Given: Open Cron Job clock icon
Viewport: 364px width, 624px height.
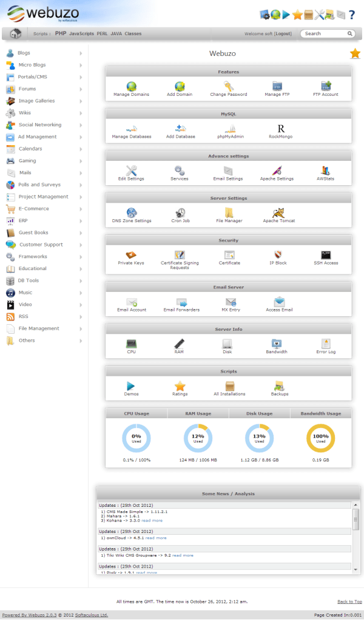Looking at the screenshot, I should [181, 212].
